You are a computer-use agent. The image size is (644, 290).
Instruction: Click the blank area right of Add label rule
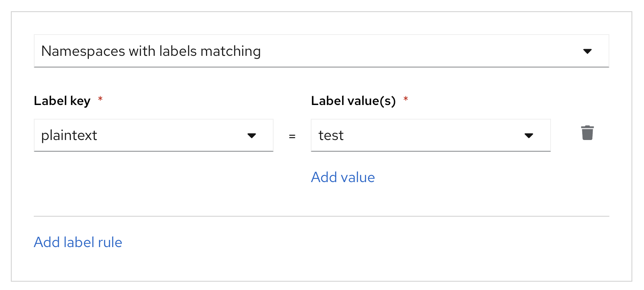pyautogui.click(x=334, y=242)
